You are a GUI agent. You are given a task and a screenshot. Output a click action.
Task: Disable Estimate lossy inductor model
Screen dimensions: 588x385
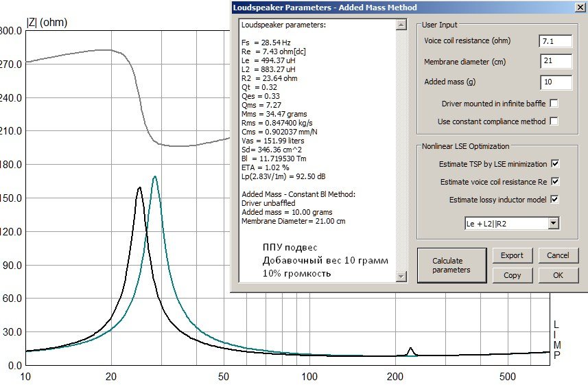[555, 199]
